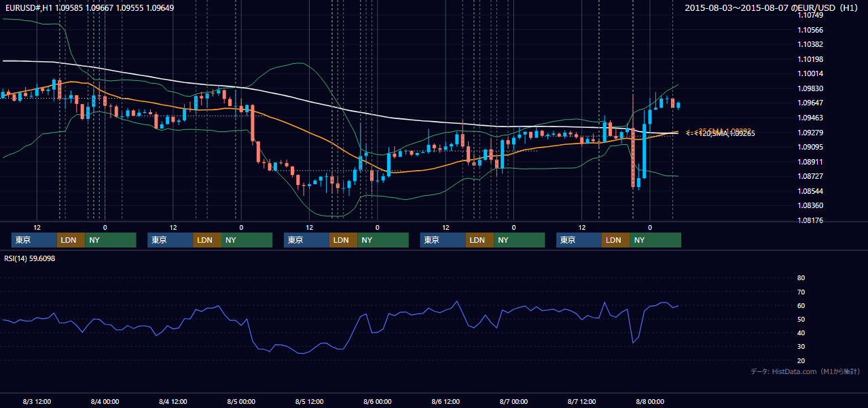Click price axis label 1.09279
868x408 pixels.
(x=810, y=132)
